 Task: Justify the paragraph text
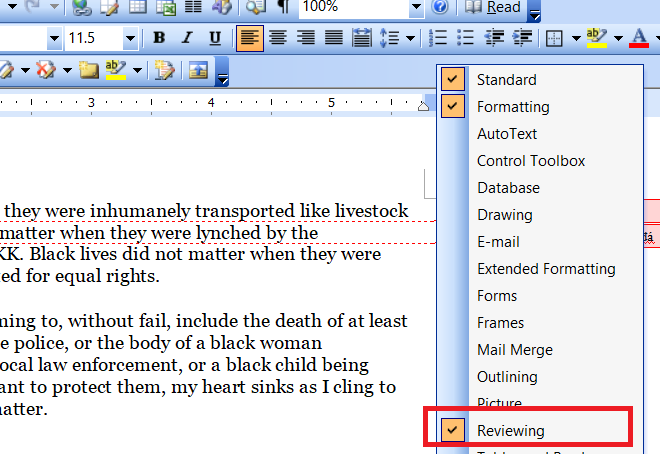click(334, 39)
